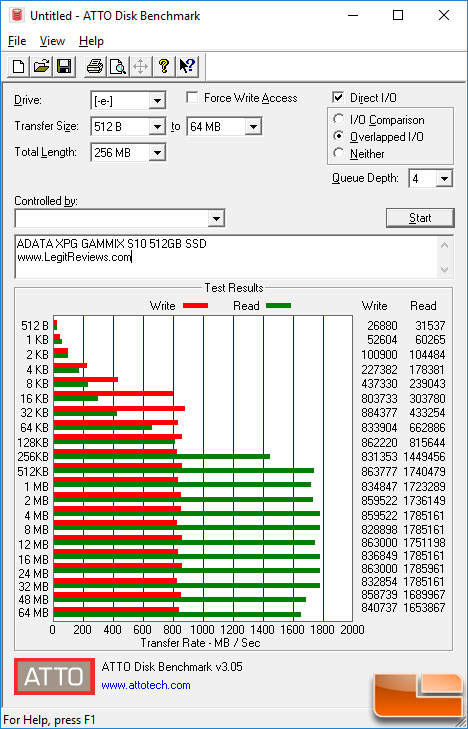Viewport: 468px width, 729px height.
Task: Open a saved benchmark file via toolbar
Action: [41, 66]
